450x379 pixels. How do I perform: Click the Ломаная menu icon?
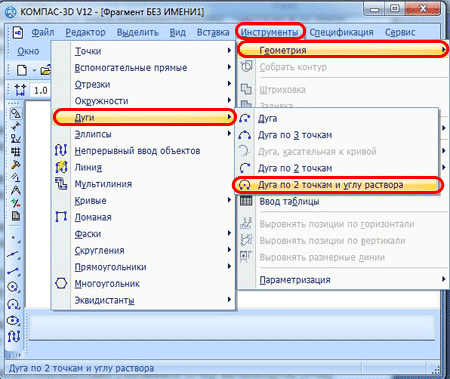[61, 217]
